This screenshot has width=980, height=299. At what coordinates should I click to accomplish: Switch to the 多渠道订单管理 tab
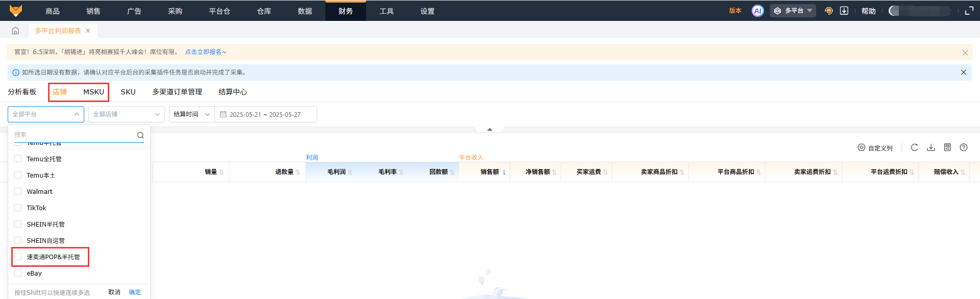pos(177,92)
